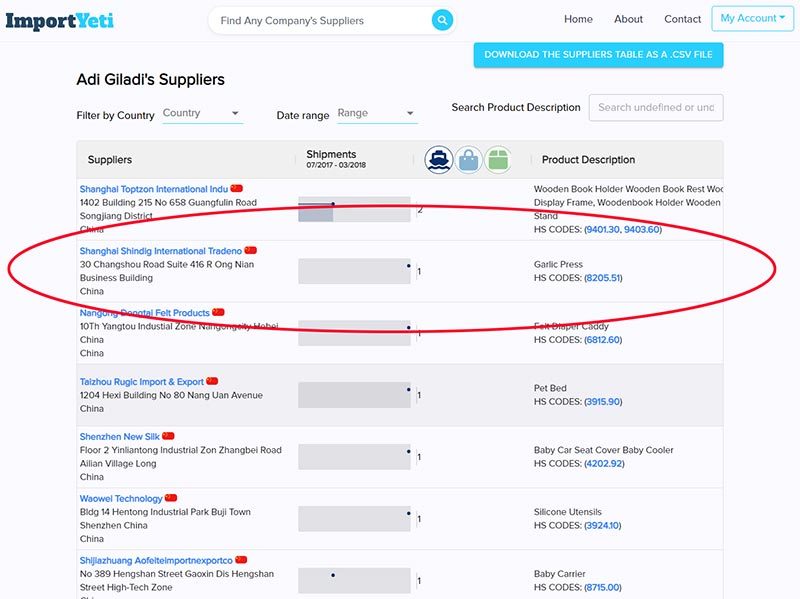Click the Shijiazhuang Aofeiteimportnexportco shipments chart
This screenshot has height=599, width=800.
point(354,581)
